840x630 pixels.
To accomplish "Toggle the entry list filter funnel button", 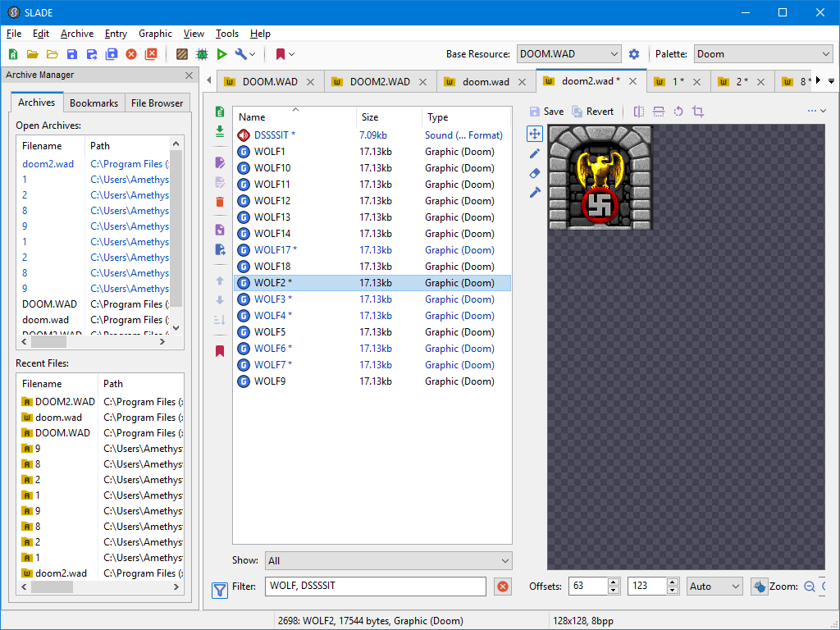I will [220, 591].
